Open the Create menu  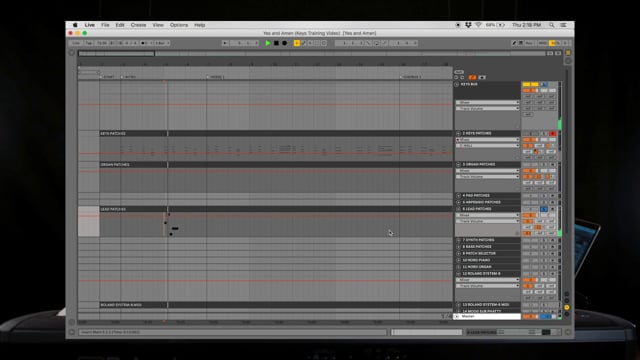point(138,25)
